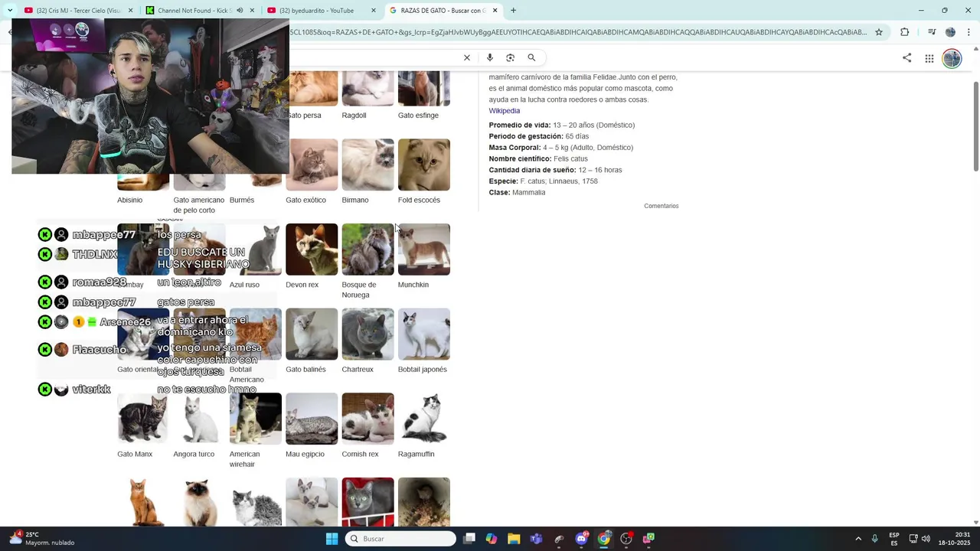Open Chrome media controls
980x551 pixels.
click(x=932, y=32)
